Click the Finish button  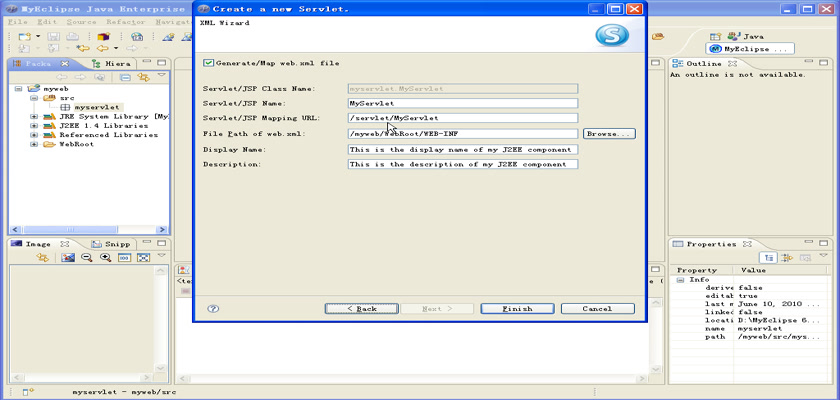point(517,308)
